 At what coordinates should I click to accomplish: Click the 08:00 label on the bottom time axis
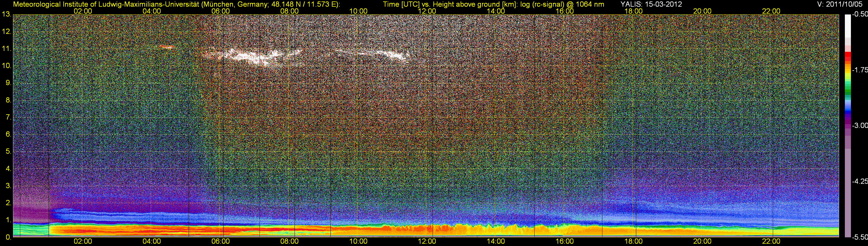point(289,241)
